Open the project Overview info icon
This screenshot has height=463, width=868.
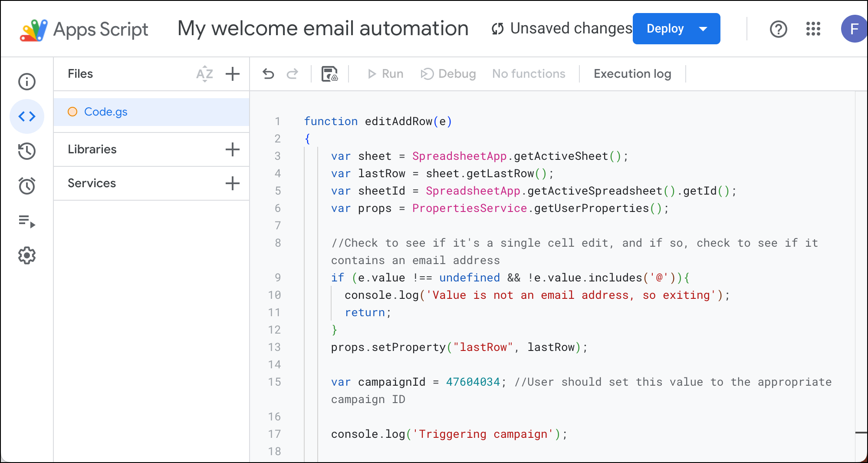point(27,82)
